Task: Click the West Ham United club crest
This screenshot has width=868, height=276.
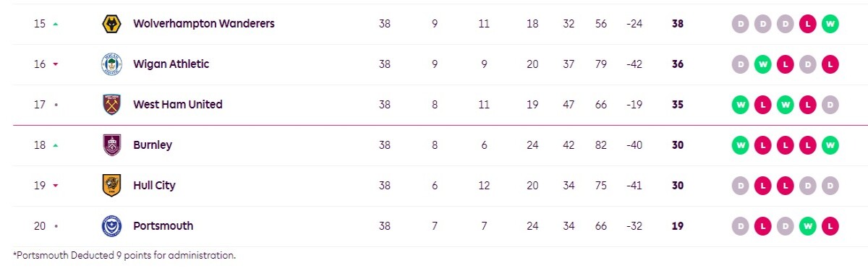Action: 111,105
